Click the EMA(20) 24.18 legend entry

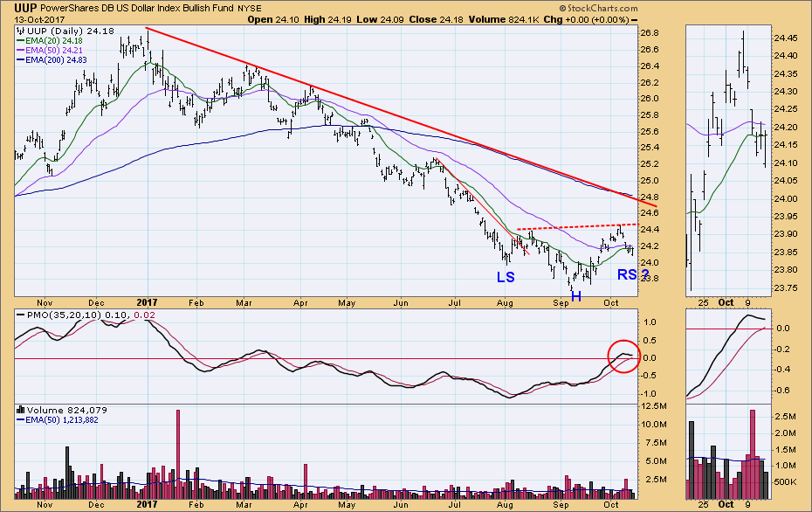pyautogui.click(x=50, y=40)
